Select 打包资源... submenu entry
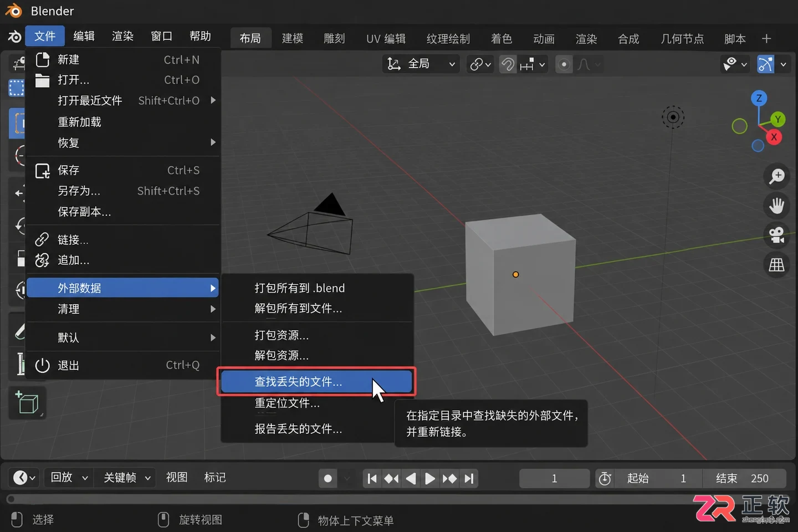The height and width of the screenshot is (532, 798). pos(317,335)
